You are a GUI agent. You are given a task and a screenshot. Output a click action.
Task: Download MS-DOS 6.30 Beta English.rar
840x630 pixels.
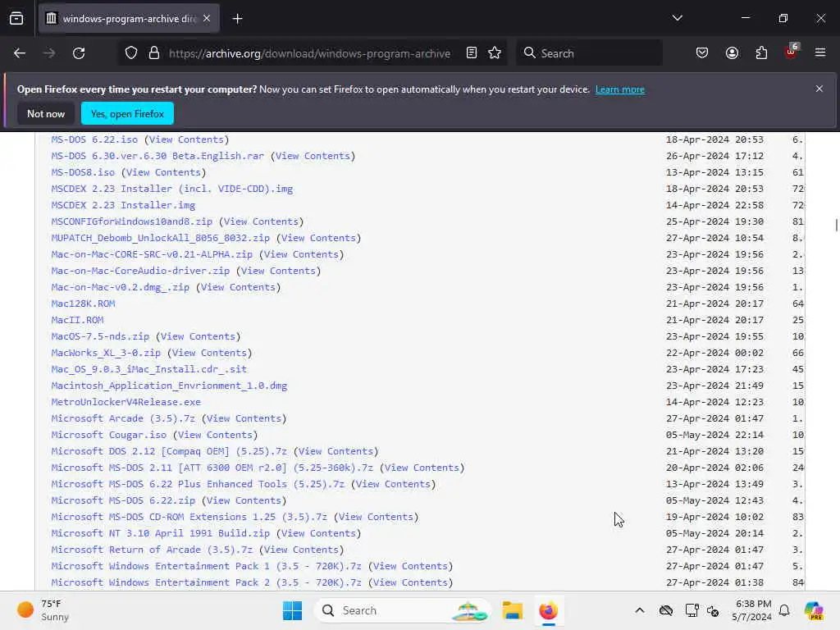click(x=157, y=156)
